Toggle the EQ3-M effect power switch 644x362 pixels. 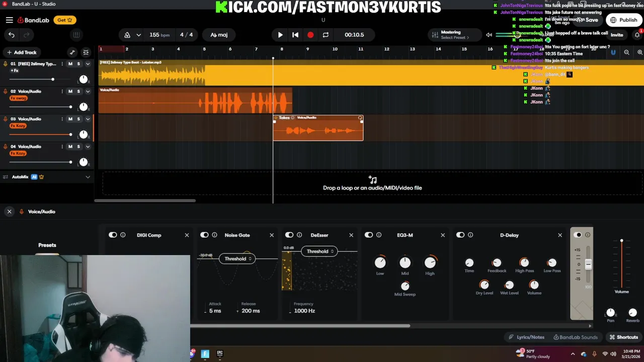(x=369, y=235)
